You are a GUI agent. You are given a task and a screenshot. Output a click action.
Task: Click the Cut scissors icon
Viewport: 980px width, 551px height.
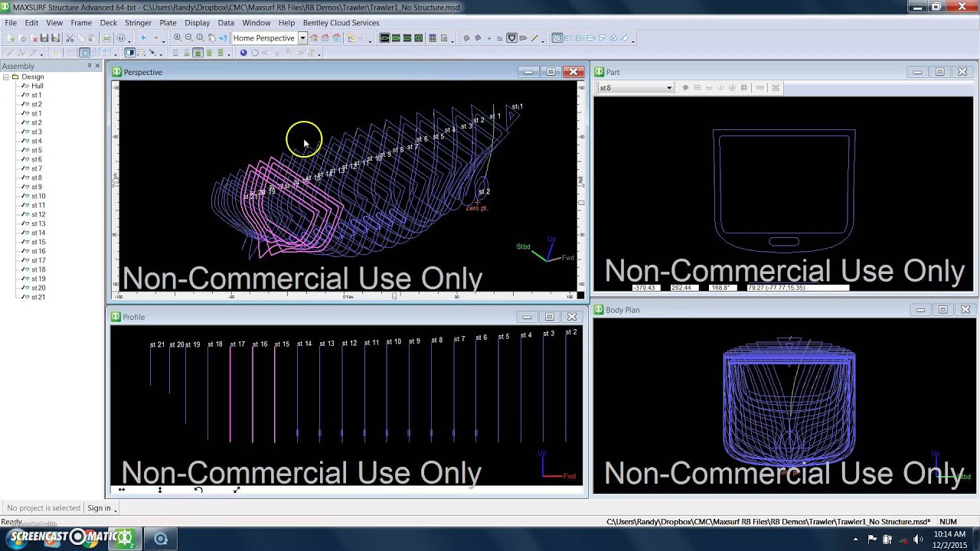[x=69, y=37]
